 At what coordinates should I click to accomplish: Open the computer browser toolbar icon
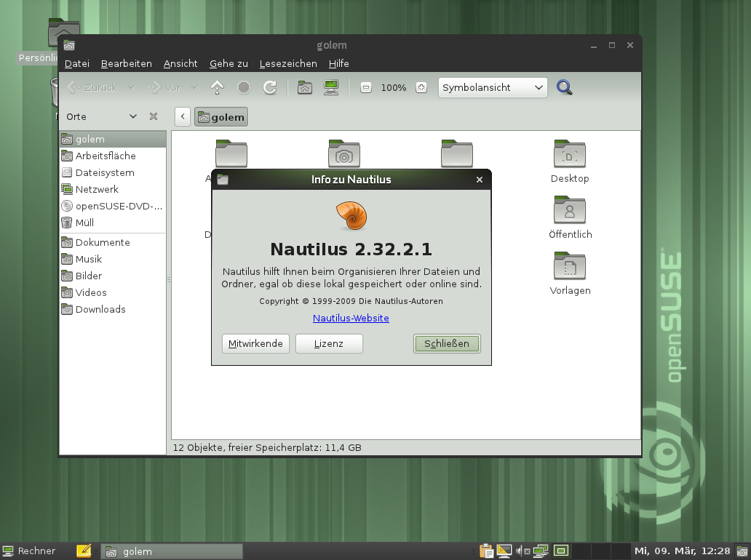[330, 87]
